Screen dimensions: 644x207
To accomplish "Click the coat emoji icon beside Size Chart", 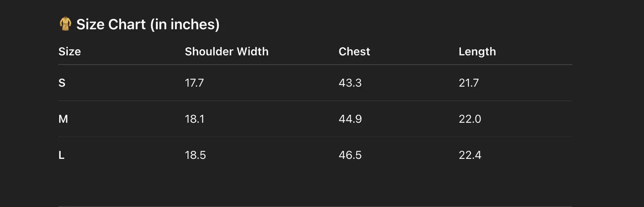I will click(65, 24).
